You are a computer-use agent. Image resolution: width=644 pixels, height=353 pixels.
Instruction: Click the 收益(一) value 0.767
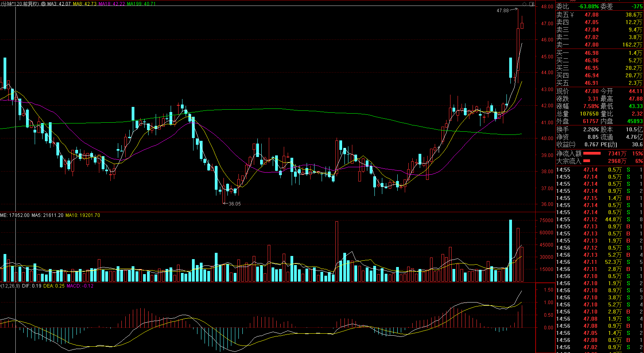tap(592, 144)
